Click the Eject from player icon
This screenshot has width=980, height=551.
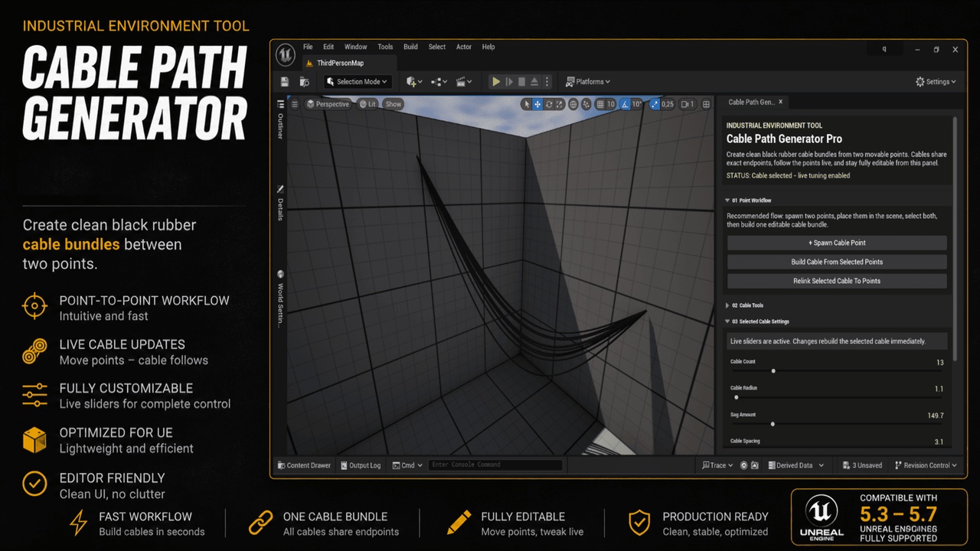(x=534, y=82)
